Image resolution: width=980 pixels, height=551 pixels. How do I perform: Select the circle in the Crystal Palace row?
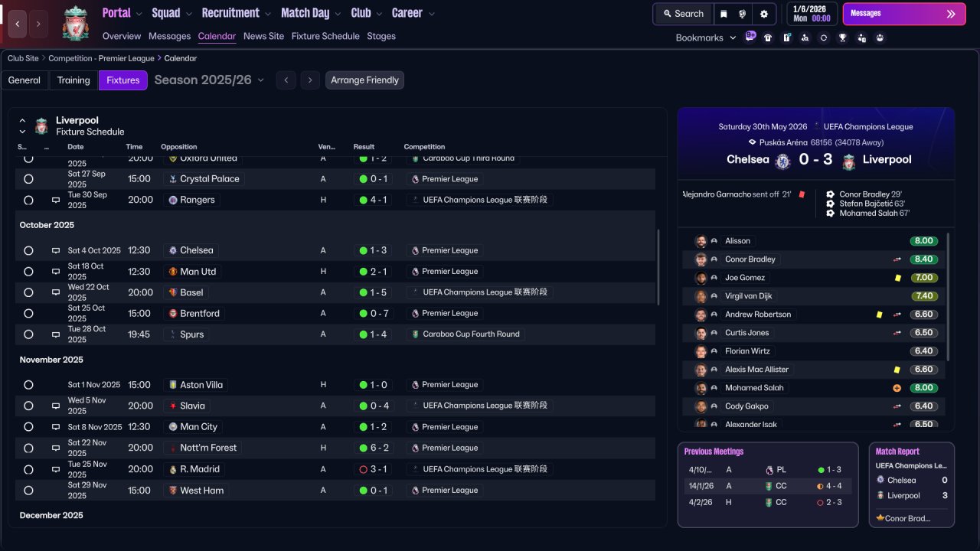(x=28, y=179)
